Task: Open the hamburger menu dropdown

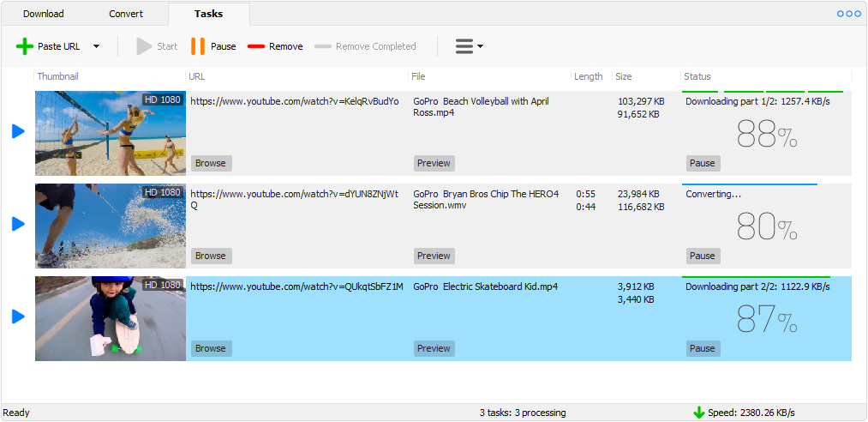Action: coord(468,46)
